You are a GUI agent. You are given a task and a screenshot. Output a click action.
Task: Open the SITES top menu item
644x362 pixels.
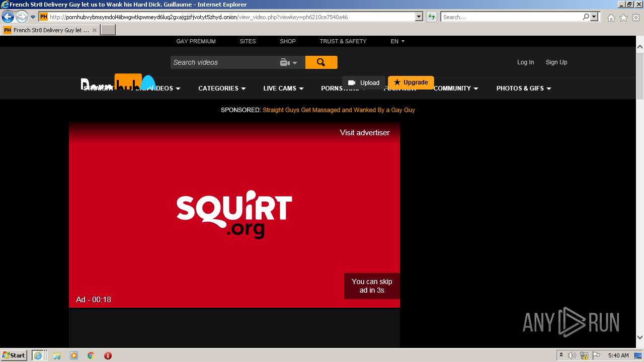[x=248, y=41]
